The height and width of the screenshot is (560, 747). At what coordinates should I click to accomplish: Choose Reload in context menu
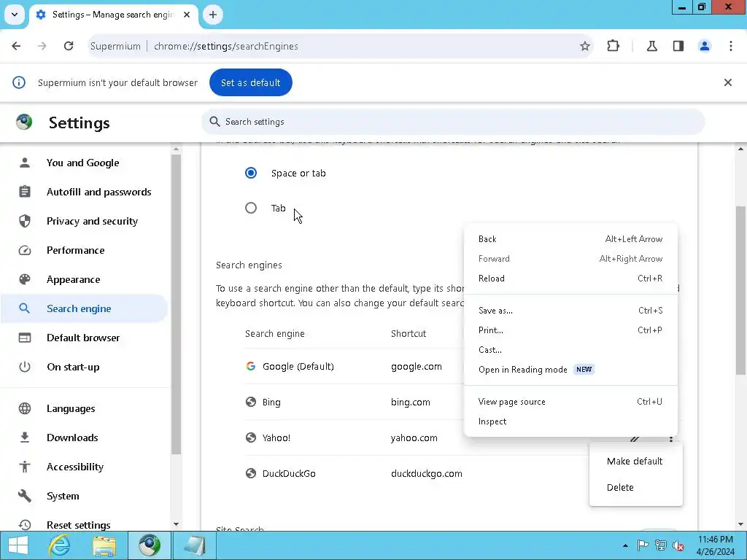pyautogui.click(x=570, y=279)
